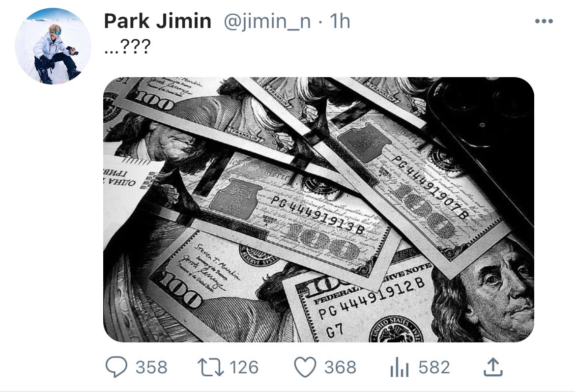This screenshot has height=392, width=575.
Task: Click the Park Jimin display name
Action: tap(158, 21)
